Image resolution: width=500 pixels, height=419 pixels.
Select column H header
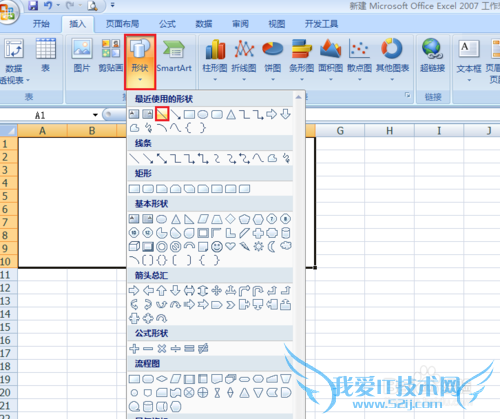pyautogui.click(x=389, y=131)
